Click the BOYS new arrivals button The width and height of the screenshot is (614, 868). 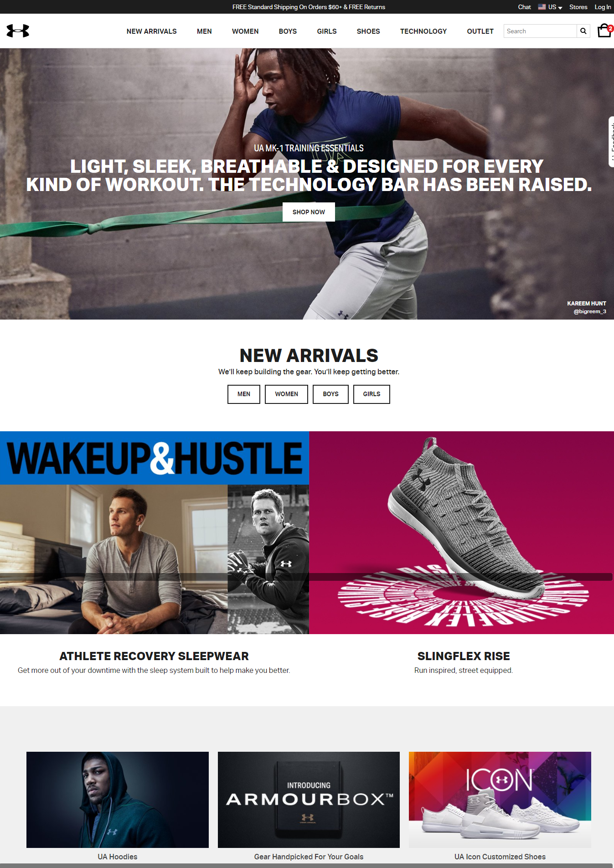[x=330, y=394]
